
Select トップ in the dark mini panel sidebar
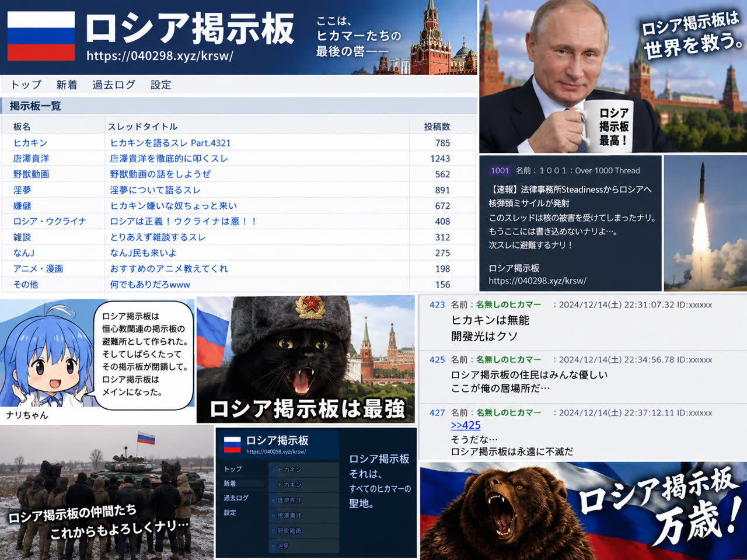(x=233, y=469)
